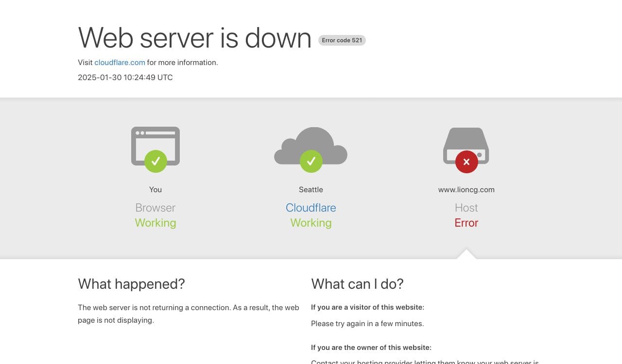Screen dimensions: 622x364
Task: Open the cloudflare.com link
Action: tap(120, 63)
